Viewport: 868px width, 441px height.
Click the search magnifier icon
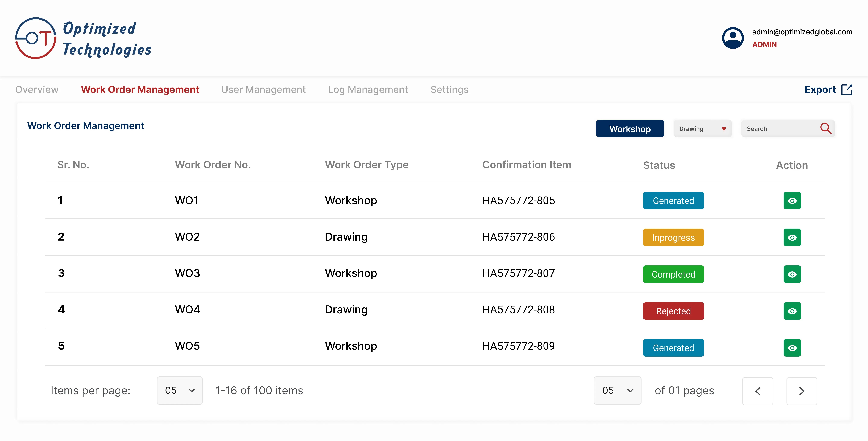tap(825, 128)
